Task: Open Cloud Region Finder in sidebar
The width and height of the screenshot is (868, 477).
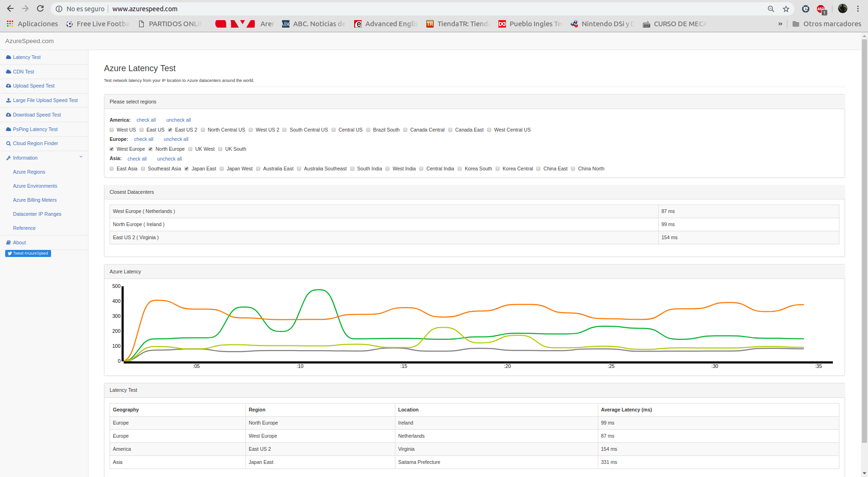Action: coord(36,143)
